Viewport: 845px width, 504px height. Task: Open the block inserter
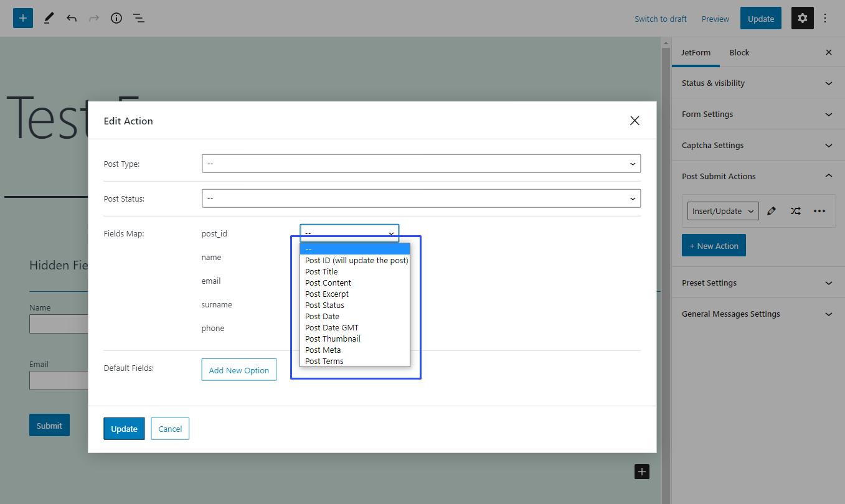[22, 18]
